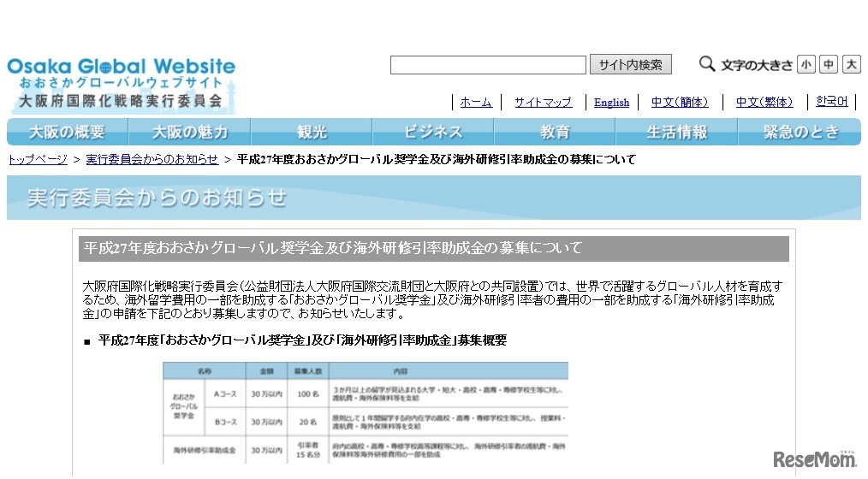Switch language to 中文(繁体)
868x479 pixels.
(764, 103)
